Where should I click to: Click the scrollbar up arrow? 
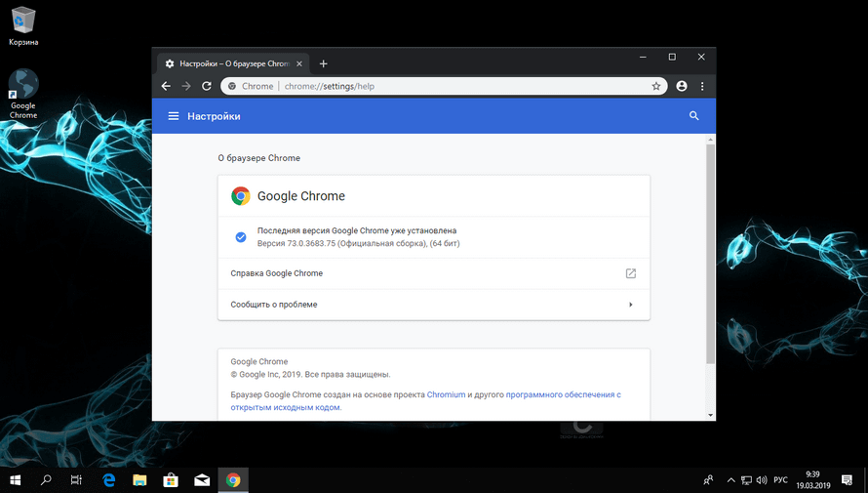click(710, 140)
